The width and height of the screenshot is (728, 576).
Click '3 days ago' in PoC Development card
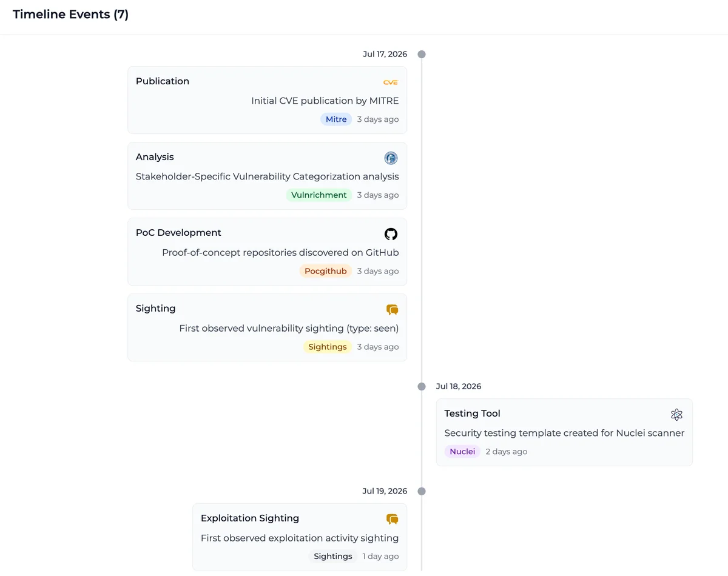coord(378,271)
